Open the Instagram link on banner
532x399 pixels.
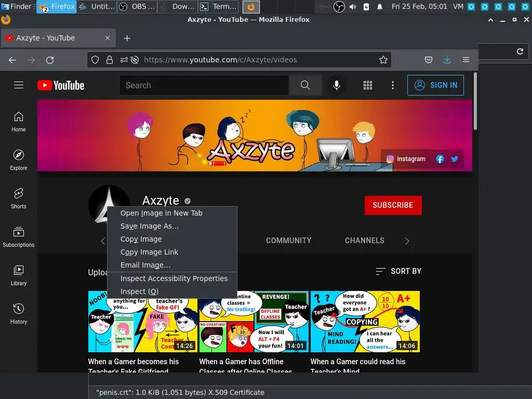tap(406, 159)
